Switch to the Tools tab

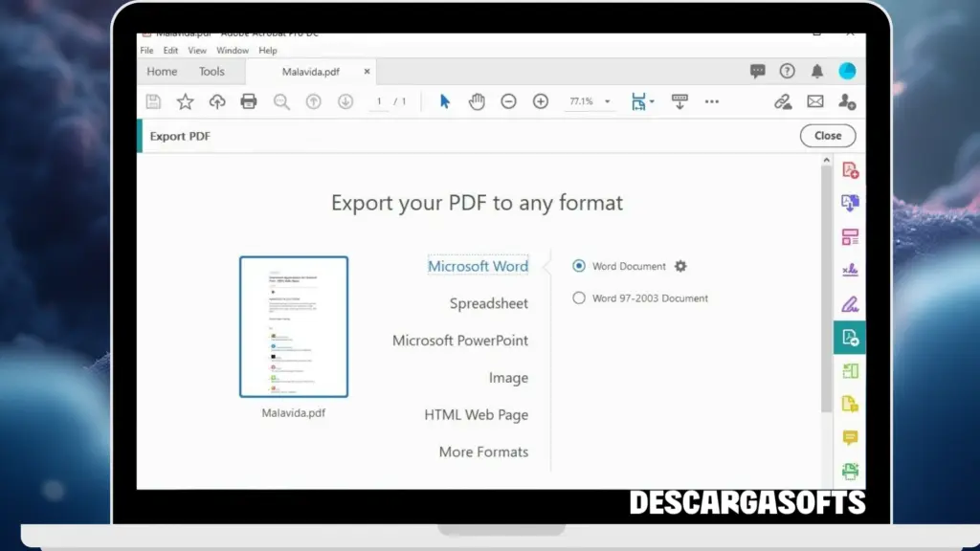coord(212,72)
